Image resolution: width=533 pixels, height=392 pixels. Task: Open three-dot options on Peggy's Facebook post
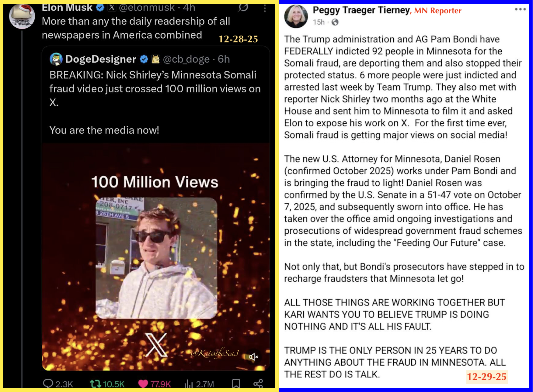520,9
